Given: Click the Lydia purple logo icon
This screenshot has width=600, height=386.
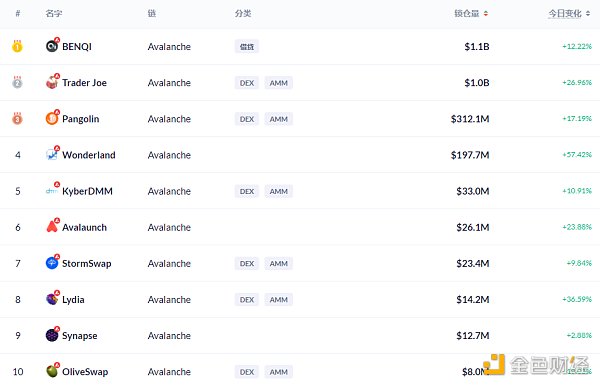Looking at the screenshot, I should click(52, 299).
